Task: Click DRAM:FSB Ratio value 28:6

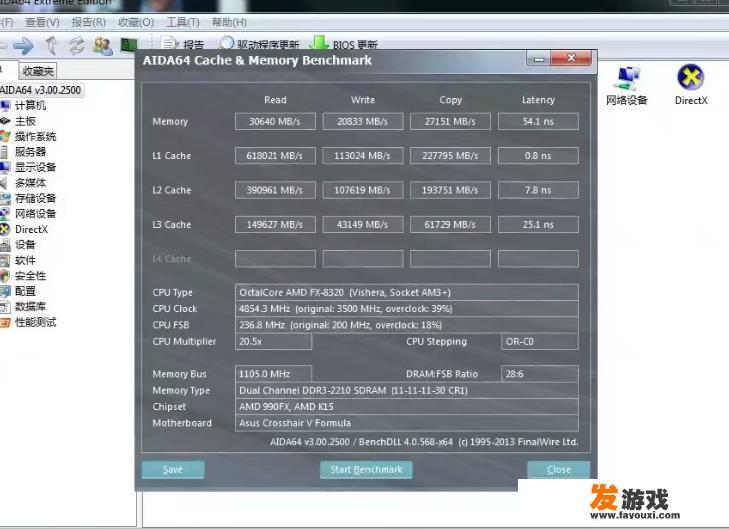Action: (x=540, y=374)
